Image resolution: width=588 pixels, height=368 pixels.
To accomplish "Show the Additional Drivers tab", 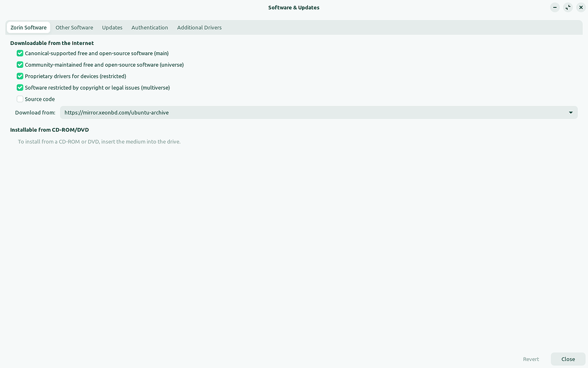I will point(199,28).
